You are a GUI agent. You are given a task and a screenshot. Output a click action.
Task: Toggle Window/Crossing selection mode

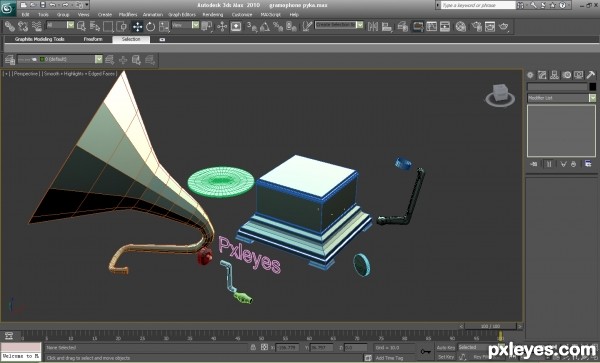point(122,26)
